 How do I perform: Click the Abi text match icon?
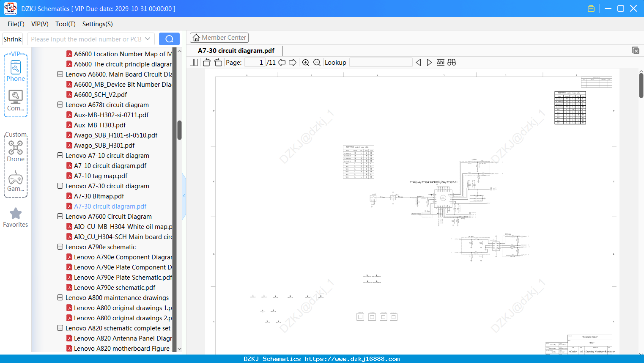(440, 62)
